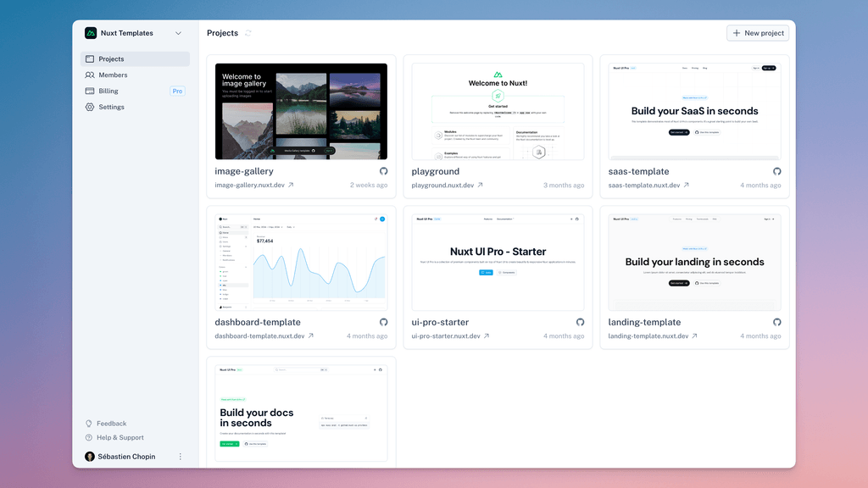Click the Help & Support icon
The height and width of the screenshot is (488, 868).
pos(88,437)
